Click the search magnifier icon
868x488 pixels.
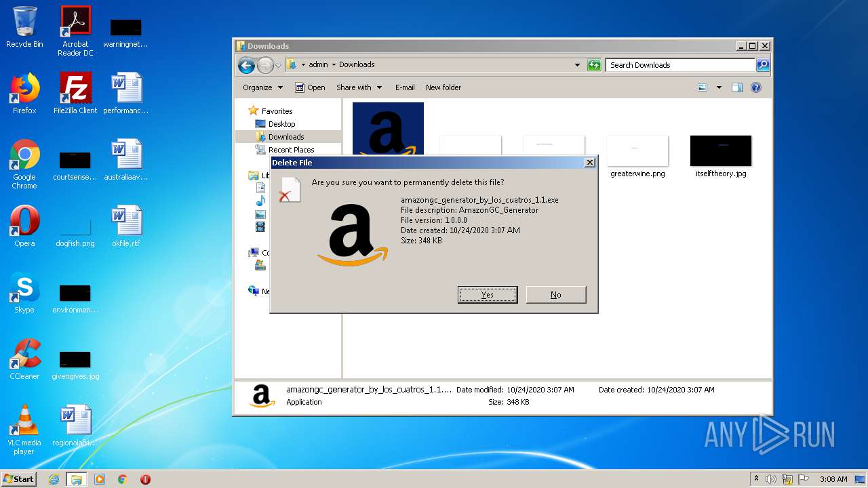763,65
